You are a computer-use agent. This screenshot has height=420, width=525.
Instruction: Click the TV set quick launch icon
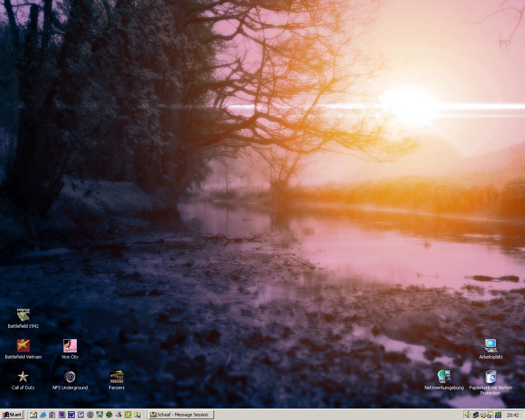point(52,415)
